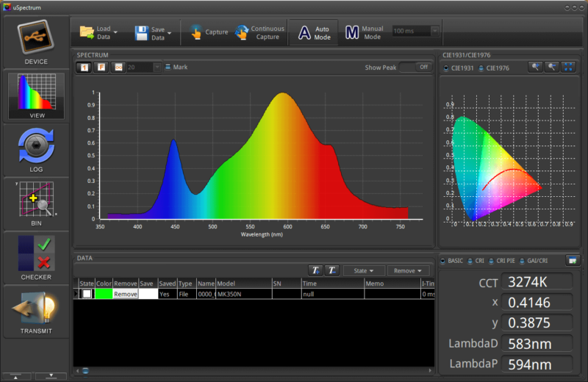Click the Save cell in data row
Screen dimensions: 588x382
[148, 294]
